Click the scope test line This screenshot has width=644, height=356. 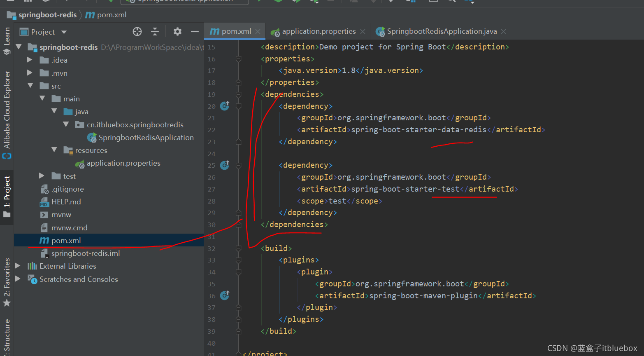[339, 201]
